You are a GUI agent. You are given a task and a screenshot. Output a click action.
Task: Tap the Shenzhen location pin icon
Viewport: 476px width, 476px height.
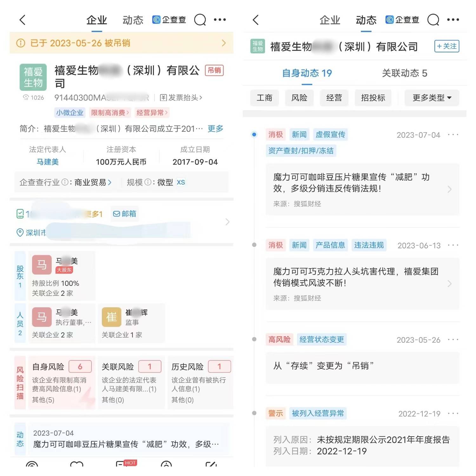click(20, 233)
